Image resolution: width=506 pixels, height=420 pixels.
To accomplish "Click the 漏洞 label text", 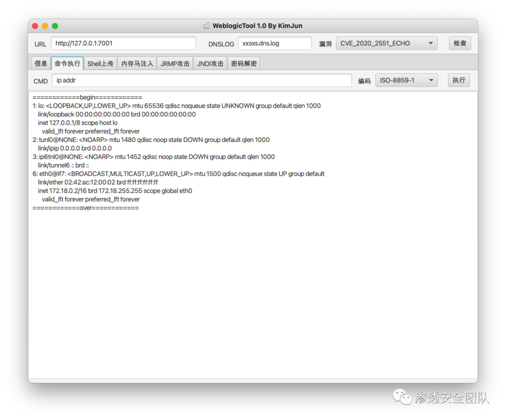I will [x=325, y=44].
